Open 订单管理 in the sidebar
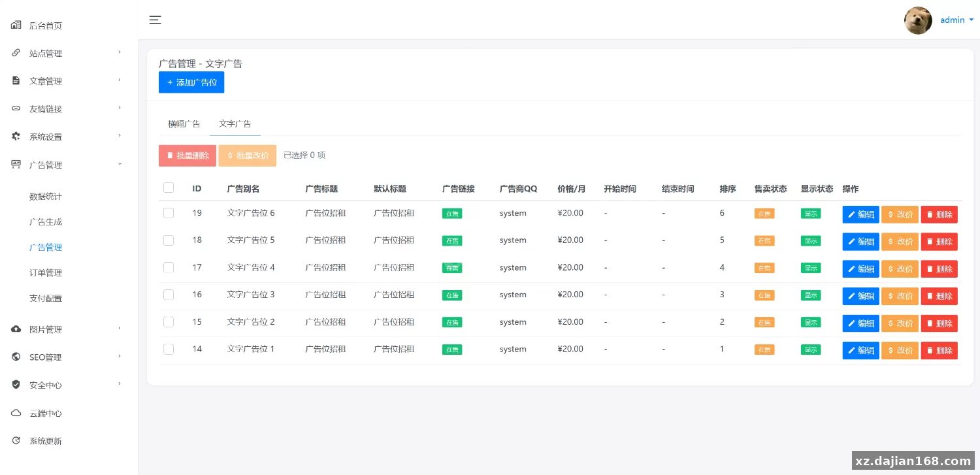980x475 pixels. coord(46,273)
